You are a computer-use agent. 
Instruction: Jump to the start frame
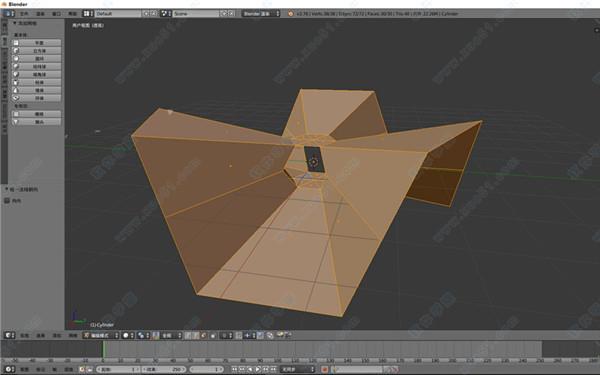(x=235, y=369)
